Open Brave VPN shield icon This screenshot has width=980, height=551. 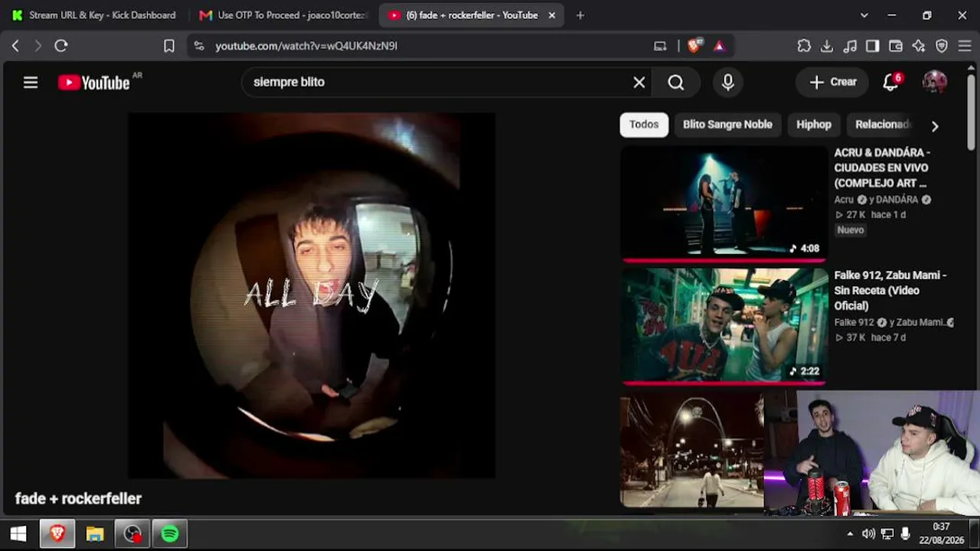tap(942, 46)
